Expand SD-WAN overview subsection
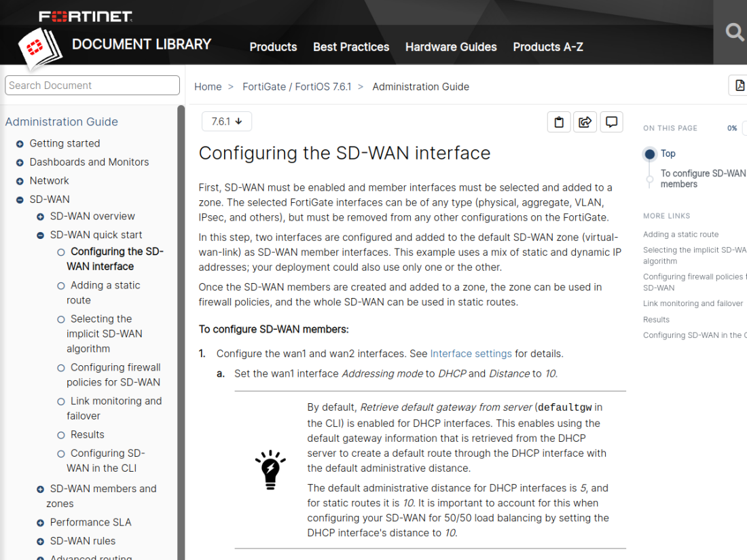Viewport: 747px width, 560px height. (x=41, y=217)
